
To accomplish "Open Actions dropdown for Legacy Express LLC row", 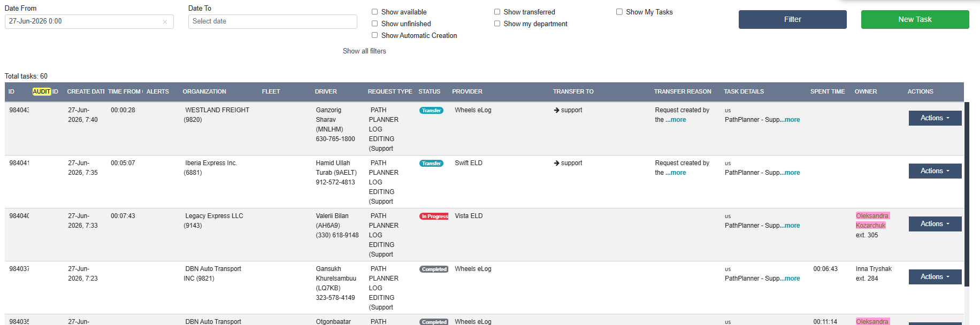I will pyautogui.click(x=935, y=224).
